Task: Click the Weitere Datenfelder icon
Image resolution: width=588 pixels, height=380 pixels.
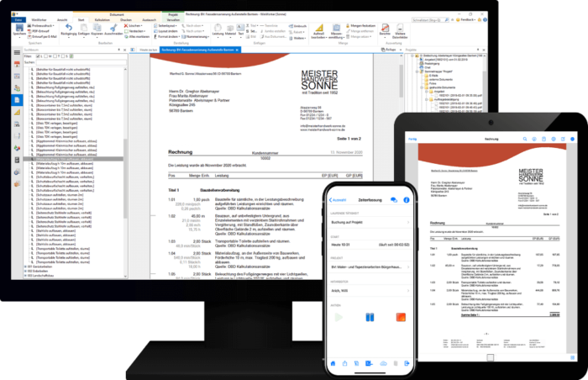Action: tap(400, 28)
